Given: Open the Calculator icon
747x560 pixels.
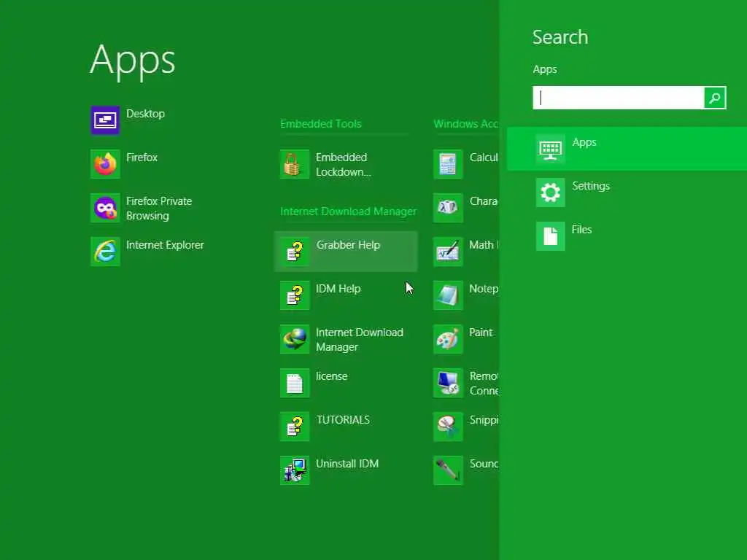Looking at the screenshot, I should coord(448,164).
